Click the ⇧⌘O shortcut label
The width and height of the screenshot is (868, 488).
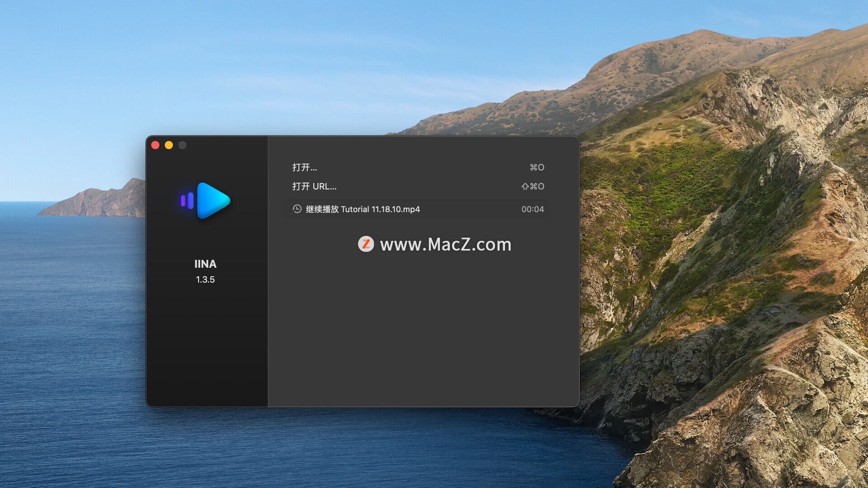pos(533,186)
